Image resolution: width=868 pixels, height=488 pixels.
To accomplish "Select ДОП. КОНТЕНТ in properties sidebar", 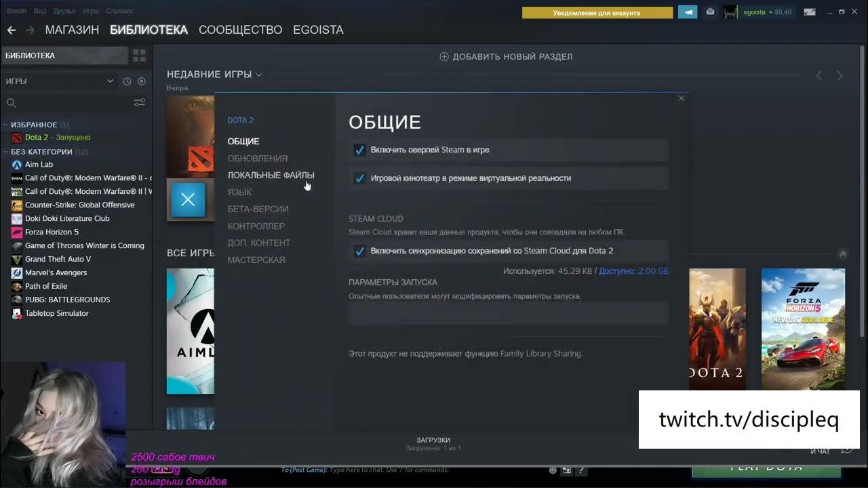I will pyautogui.click(x=259, y=243).
